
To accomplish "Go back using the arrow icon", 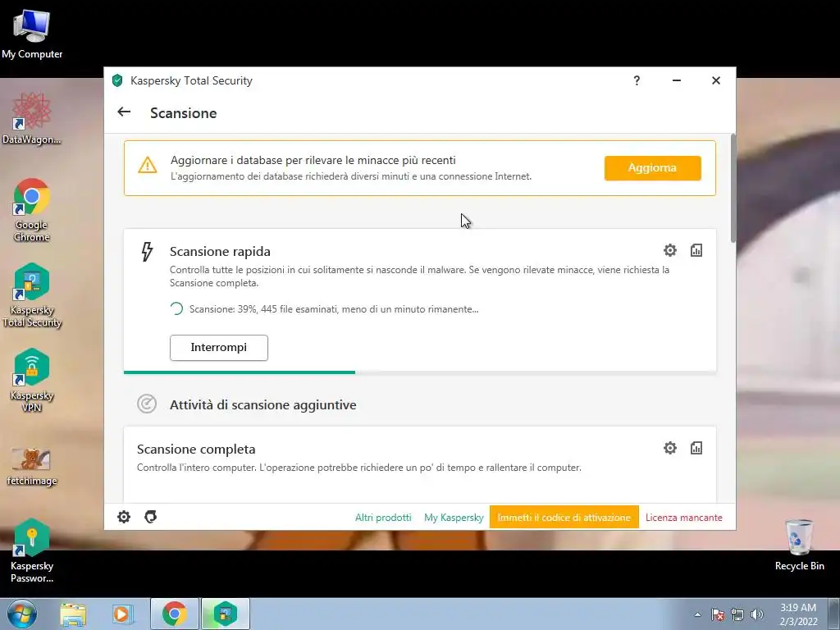I will point(124,112).
